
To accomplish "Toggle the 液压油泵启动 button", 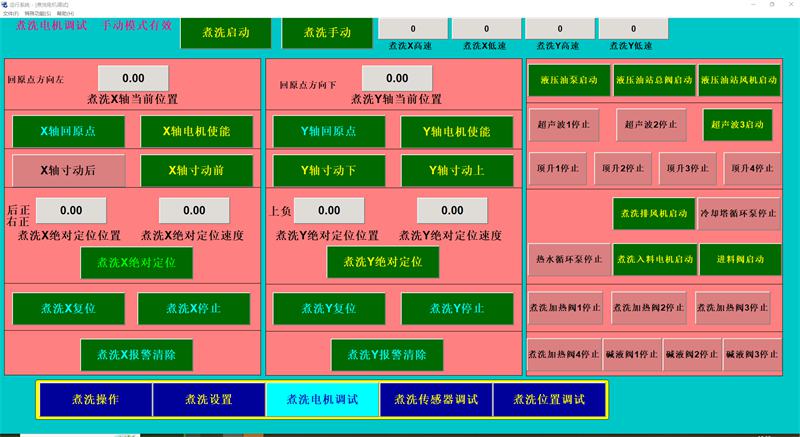I will 568,79.
